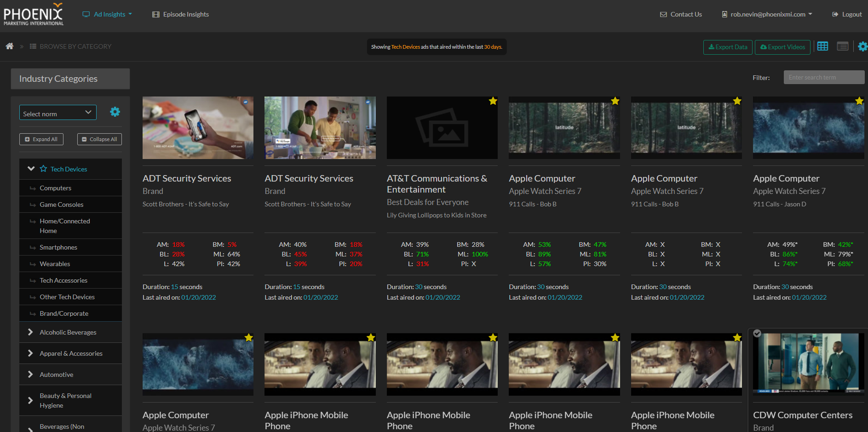Click Tech Devices label in sidebar
This screenshot has height=432, width=868.
pyautogui.click(x=69, y=169)
